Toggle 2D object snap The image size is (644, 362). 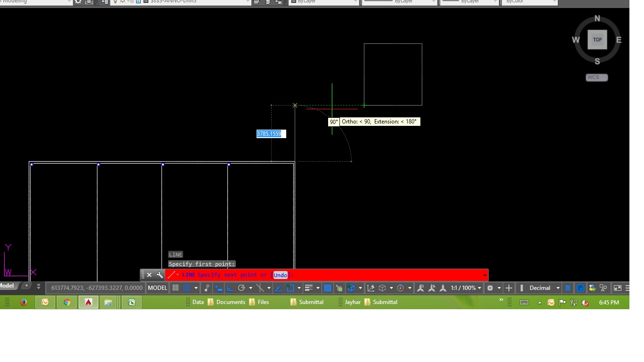point(290,288)
